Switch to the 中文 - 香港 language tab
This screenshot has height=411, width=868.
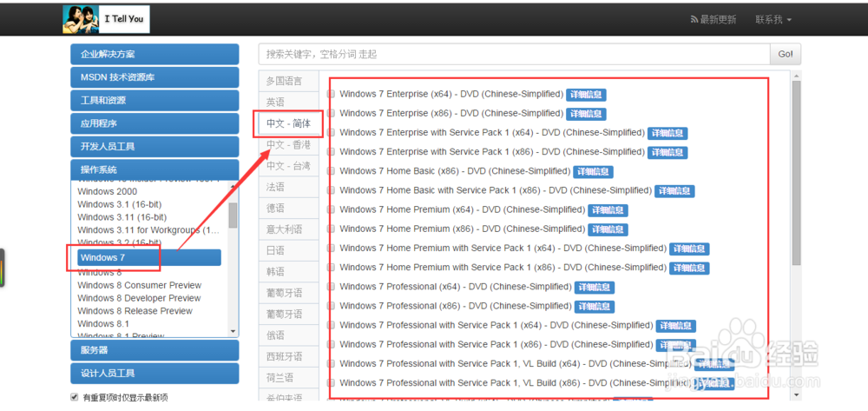288,144
